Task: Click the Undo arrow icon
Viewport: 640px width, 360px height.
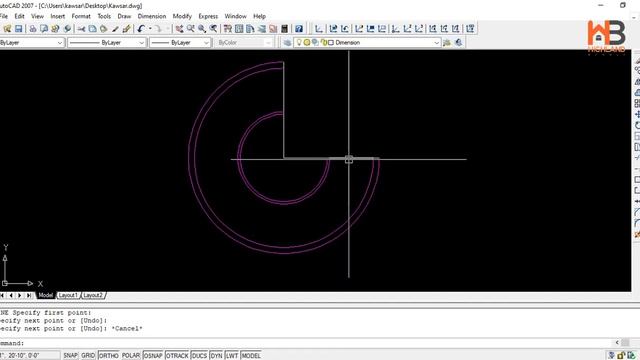Action: (141, 29)
